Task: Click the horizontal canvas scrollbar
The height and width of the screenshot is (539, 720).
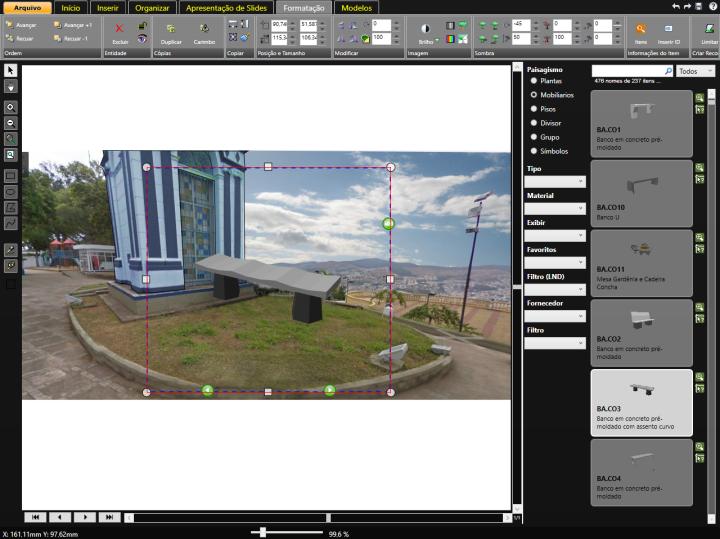Action: (318, 518)
